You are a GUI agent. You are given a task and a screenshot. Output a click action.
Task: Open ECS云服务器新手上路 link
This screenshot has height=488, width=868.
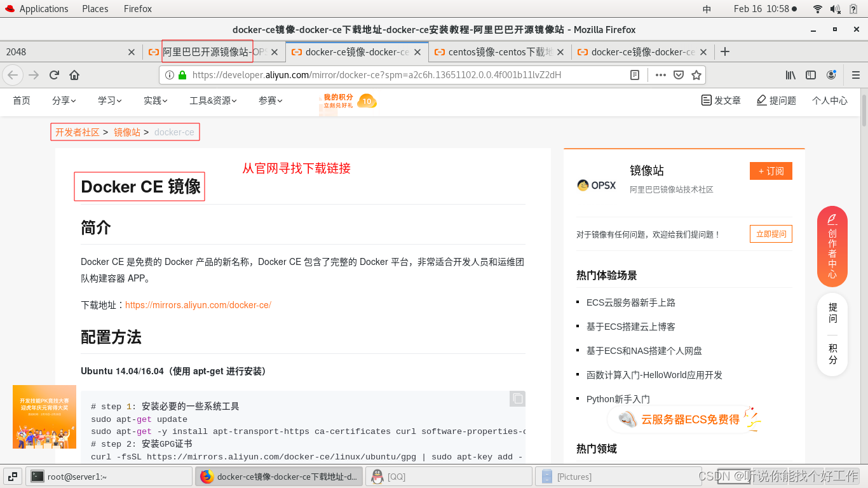pyautogui.click(x=631, y=302)
